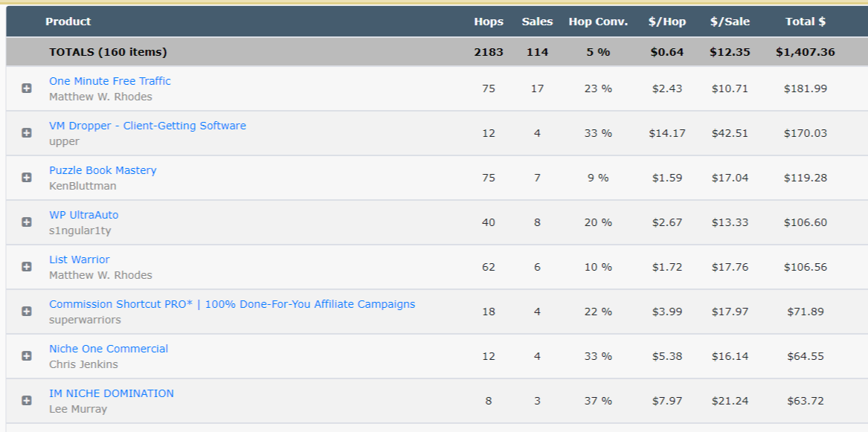868x432 pixels.
Task: Expand the IM NICHE DOMINATION row
Action: tap(27, 401)
